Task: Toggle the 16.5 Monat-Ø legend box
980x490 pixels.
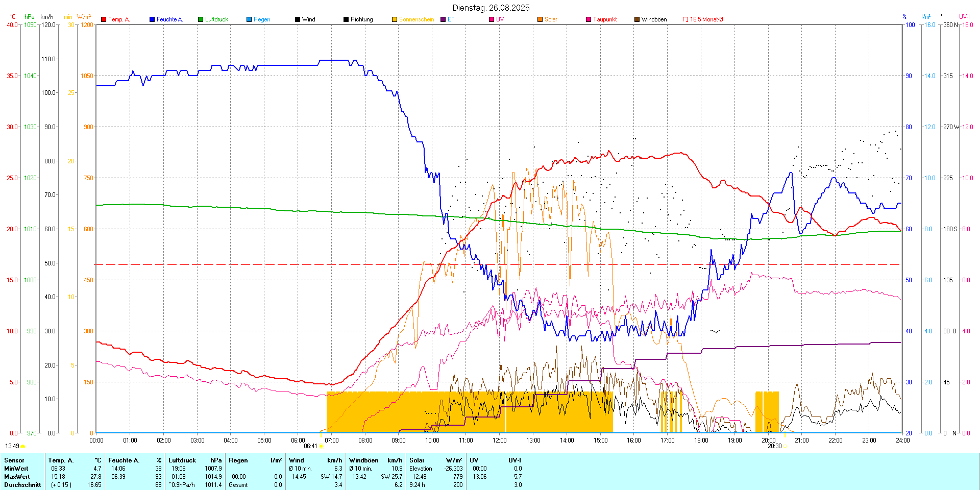Action: (x=685, y=19)
